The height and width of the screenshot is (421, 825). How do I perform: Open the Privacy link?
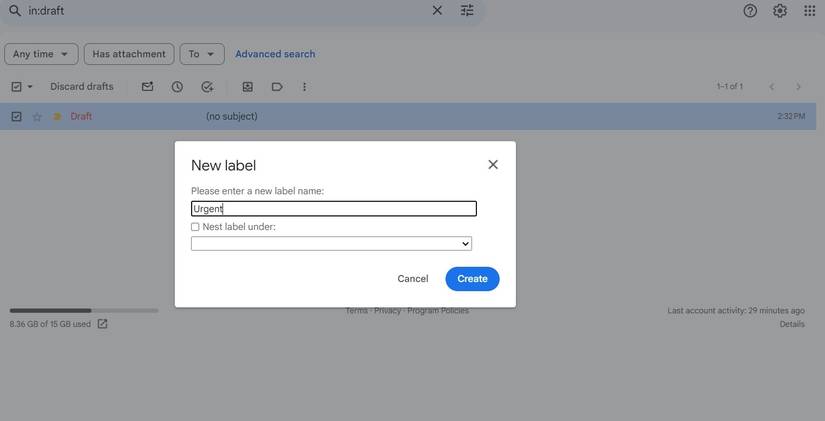point(388,310)
